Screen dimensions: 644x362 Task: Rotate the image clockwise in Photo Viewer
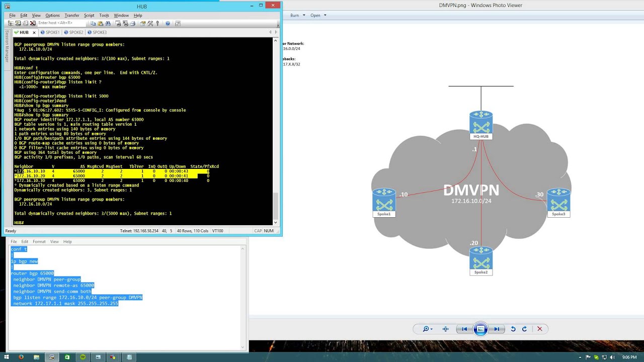click(524, 329)
